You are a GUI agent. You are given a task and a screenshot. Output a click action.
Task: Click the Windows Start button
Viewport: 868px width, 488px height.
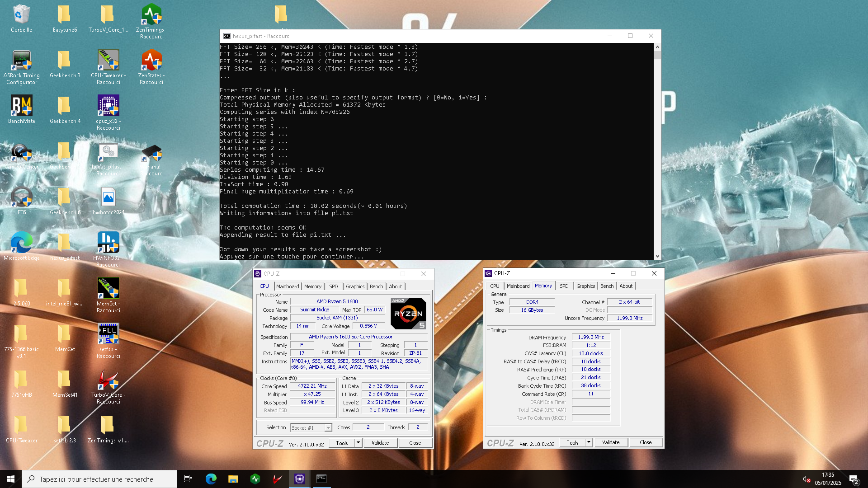11,479
